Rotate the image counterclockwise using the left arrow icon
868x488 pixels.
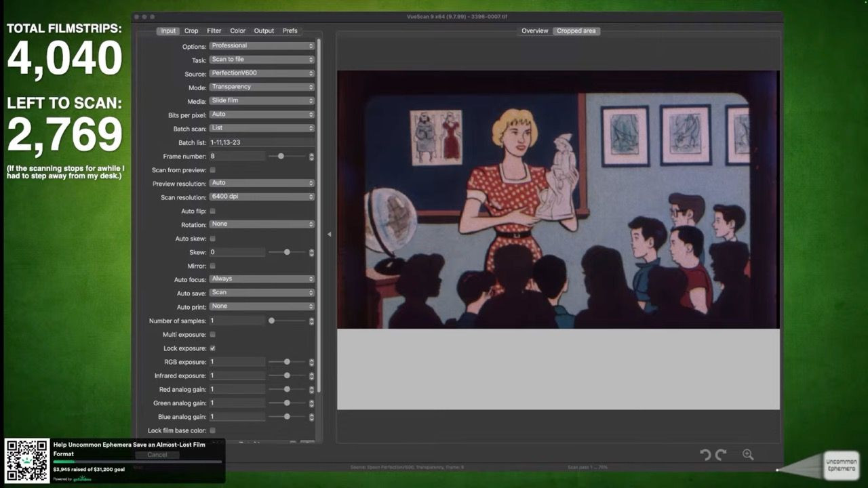pyautogui.click(x=705, y=455)
